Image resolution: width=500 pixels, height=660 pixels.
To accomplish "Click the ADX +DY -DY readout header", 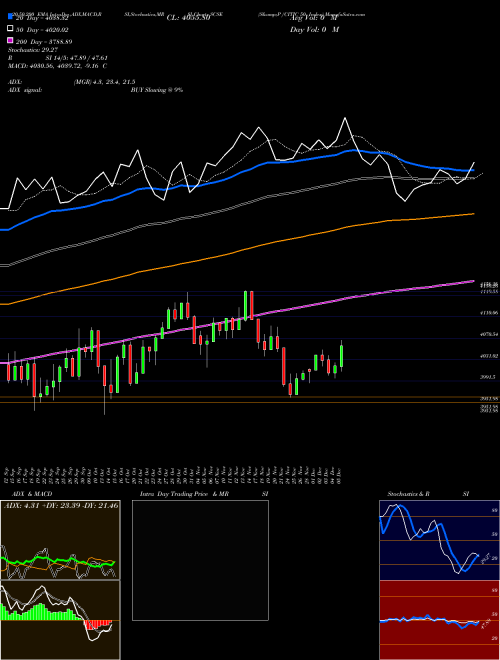I will (61, 505).
